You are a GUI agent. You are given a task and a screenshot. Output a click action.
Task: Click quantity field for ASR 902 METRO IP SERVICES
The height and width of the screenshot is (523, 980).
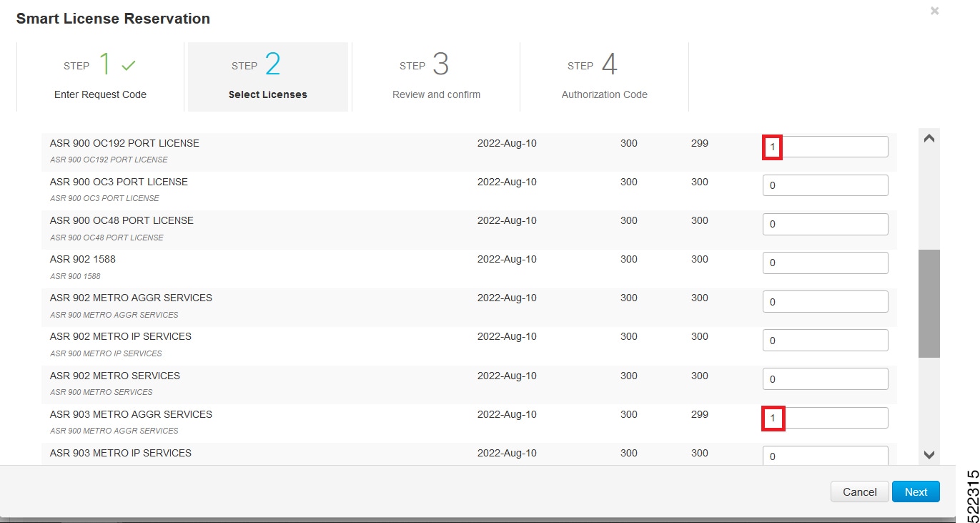[826, 341]
